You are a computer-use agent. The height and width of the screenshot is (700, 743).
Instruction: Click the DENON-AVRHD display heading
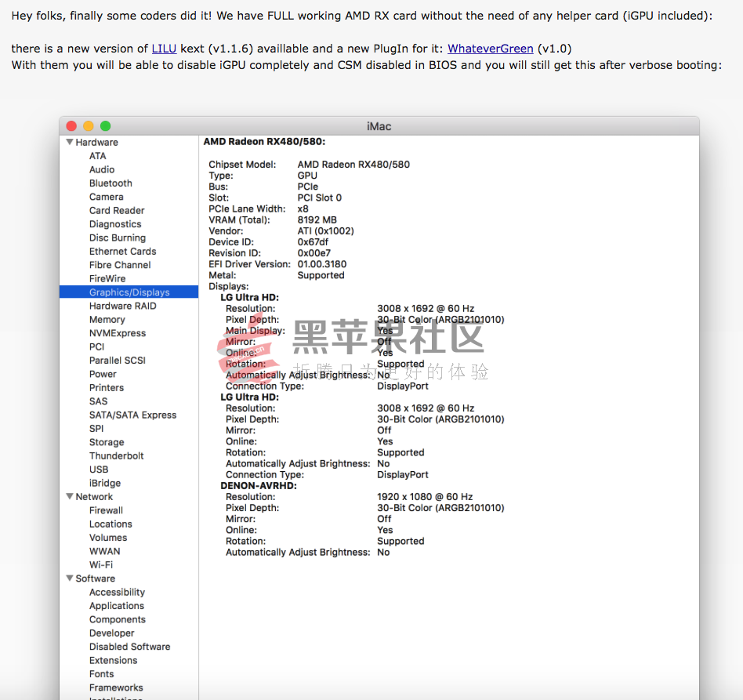tap(259, 486)
